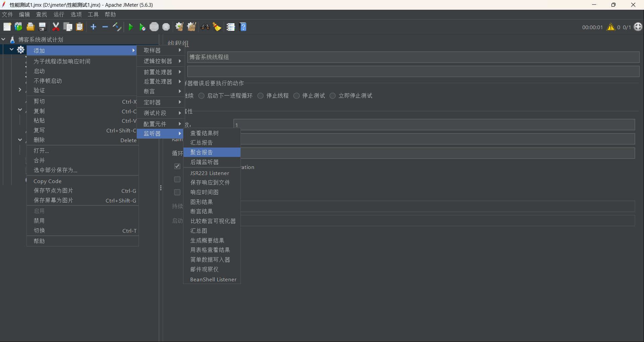The image size is (644, 342).
Task: Select the thread group gear icon
Action: (21, 50)
